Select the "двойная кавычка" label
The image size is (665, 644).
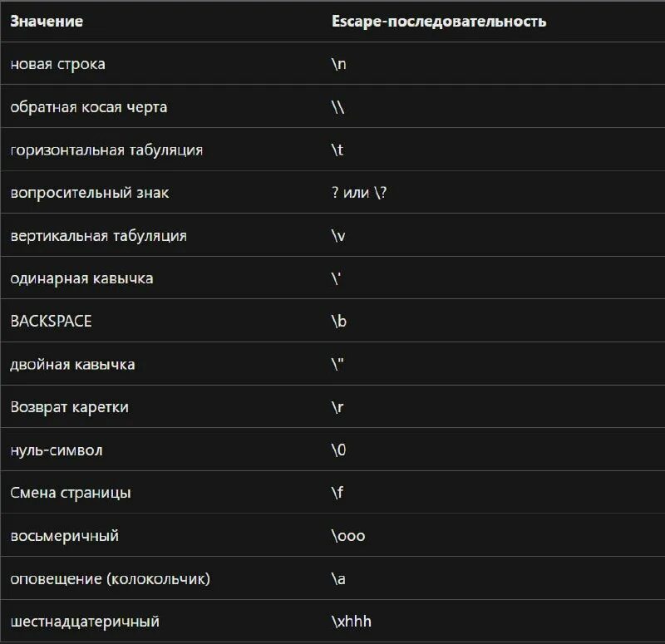72,365
